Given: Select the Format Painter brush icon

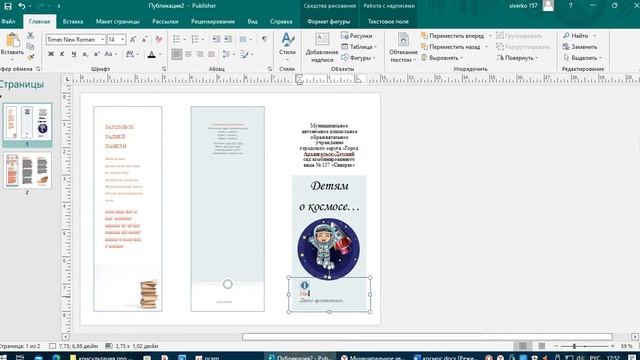Looking at the screenshot, I should 31,57.
